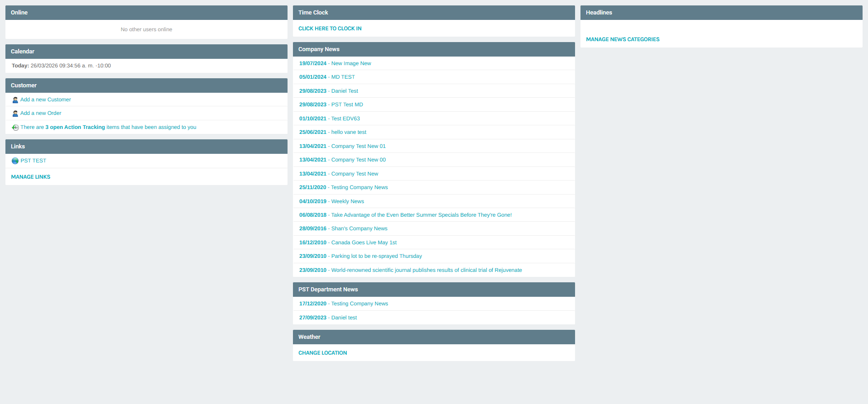
Task: Click the Company News panel header
Action: pos(434,49)
